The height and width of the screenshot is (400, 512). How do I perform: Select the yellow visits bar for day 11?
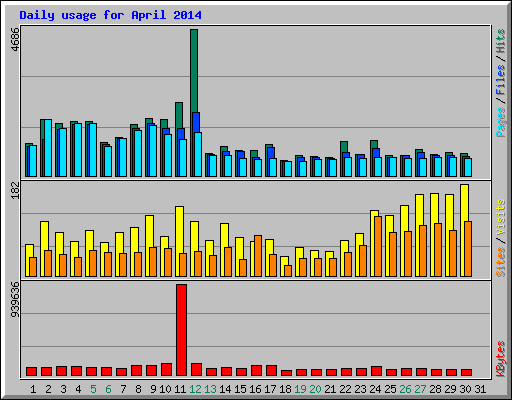(x=179, y=230)
